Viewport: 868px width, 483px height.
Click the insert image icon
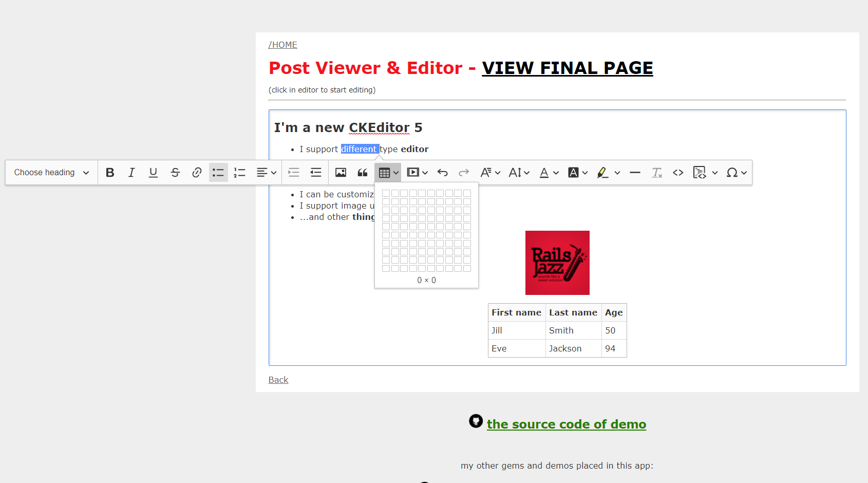pos(341,173)
